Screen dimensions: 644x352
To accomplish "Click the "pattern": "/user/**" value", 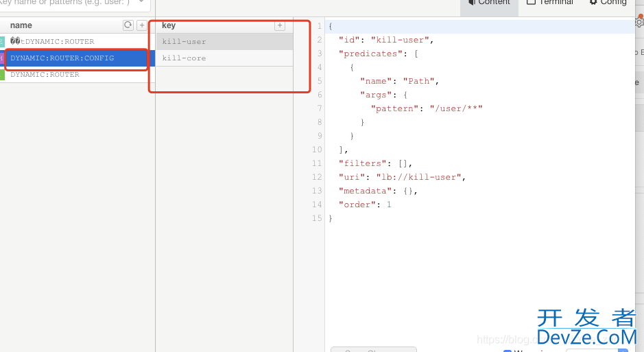I will (x=456, y=108).
